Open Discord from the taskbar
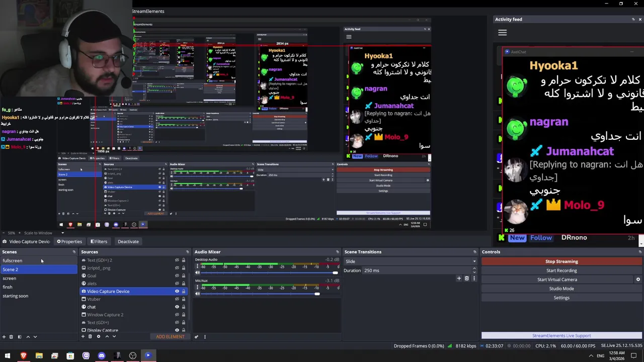644x362 pixels. [102, 356]
